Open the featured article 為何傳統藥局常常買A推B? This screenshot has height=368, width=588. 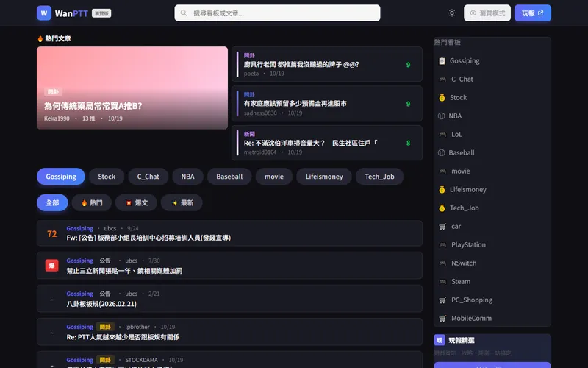click(132, 88)
